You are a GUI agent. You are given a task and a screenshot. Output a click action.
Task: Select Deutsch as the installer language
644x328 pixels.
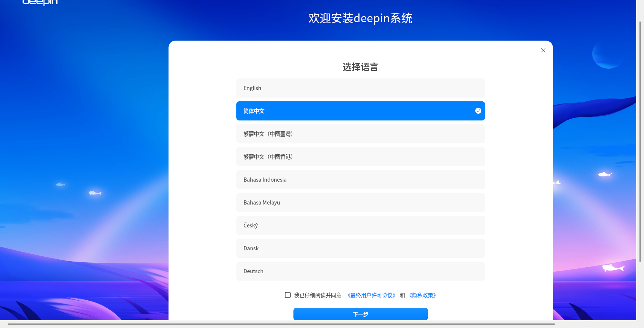360,271
